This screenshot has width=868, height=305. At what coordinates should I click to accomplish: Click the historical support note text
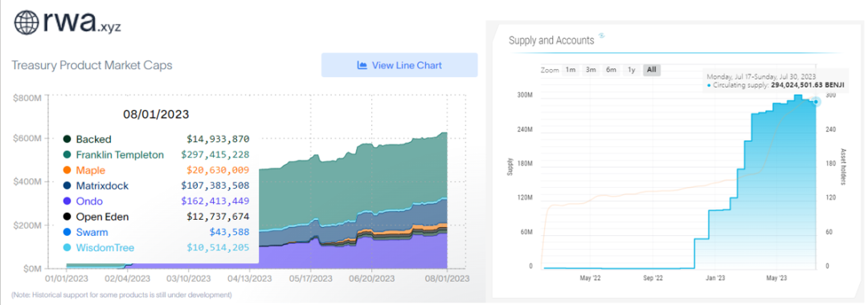(121, 295)
